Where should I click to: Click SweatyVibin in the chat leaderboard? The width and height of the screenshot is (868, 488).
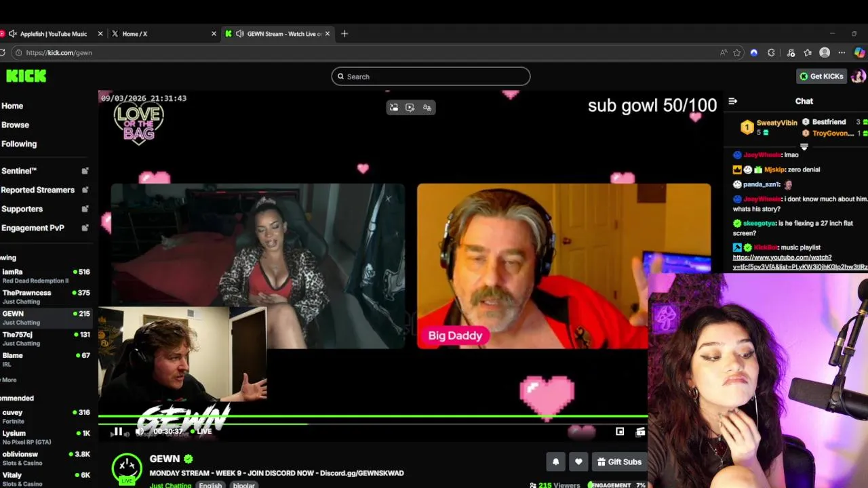click(776, 123)
